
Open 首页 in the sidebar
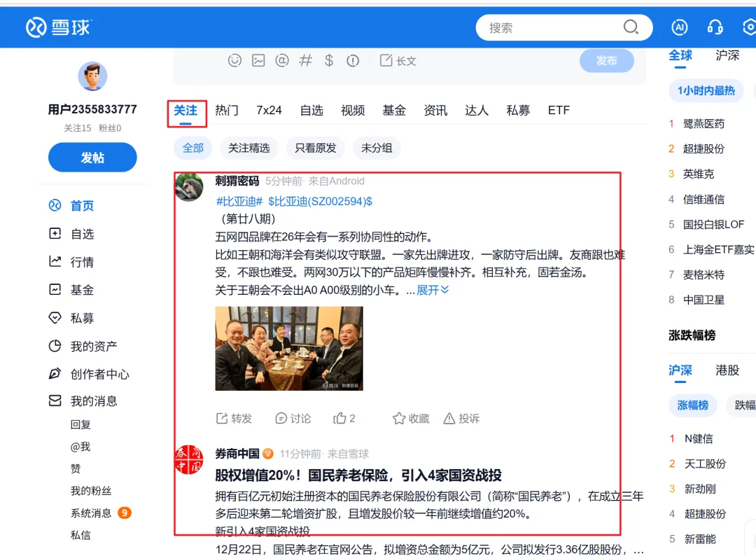71,205
